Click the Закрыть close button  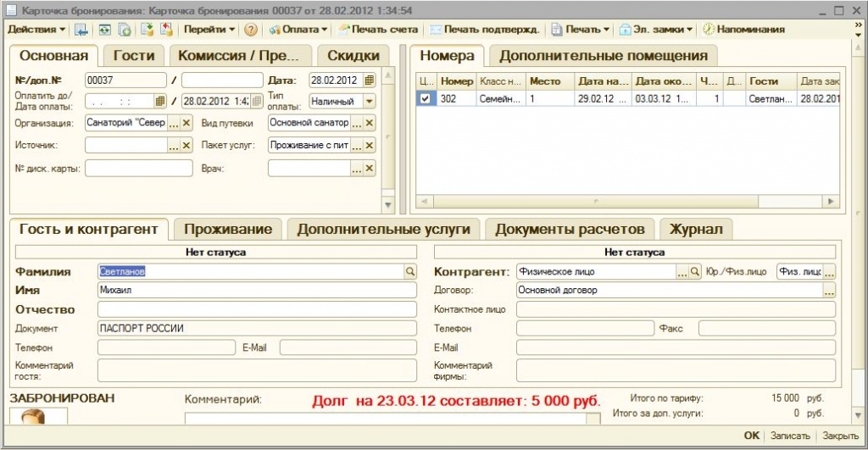coord(840,436)
